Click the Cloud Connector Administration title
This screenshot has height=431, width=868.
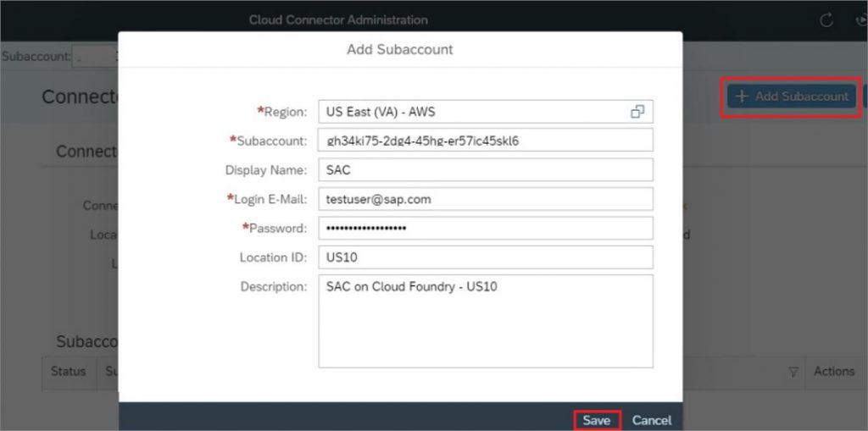[x=338, y=20]
